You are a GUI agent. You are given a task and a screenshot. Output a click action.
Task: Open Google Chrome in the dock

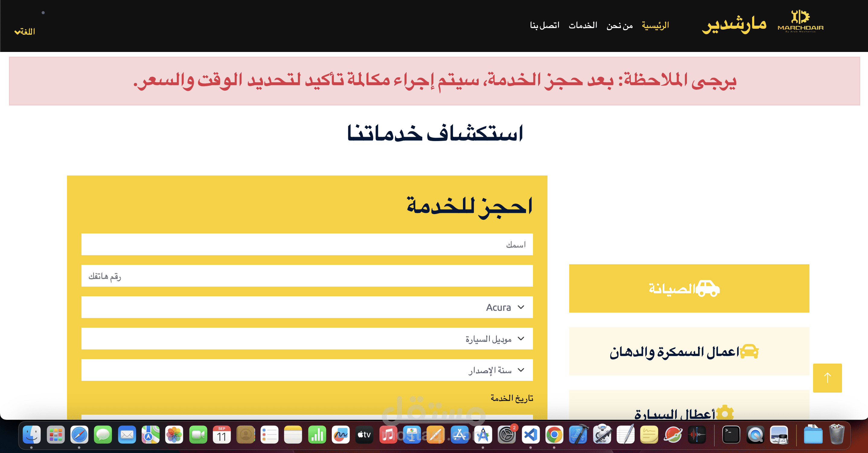click(554, 435)
